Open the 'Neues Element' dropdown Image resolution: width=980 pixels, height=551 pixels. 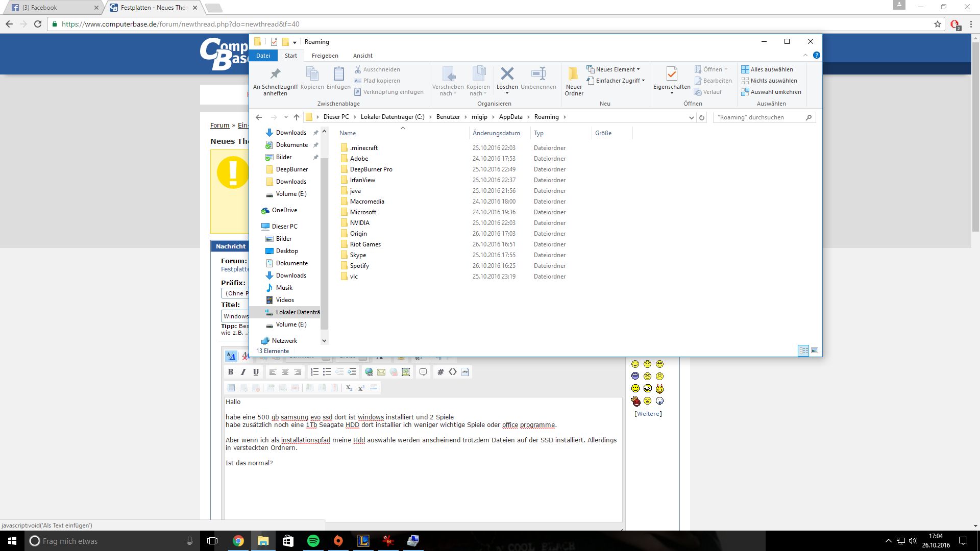pyautogui.click(x=613, y=69)
